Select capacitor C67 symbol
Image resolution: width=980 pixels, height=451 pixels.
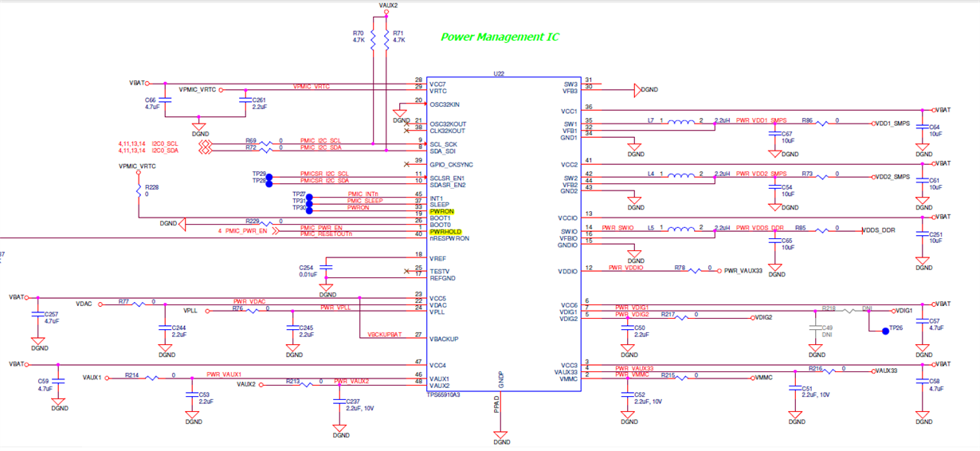(774, 135)
